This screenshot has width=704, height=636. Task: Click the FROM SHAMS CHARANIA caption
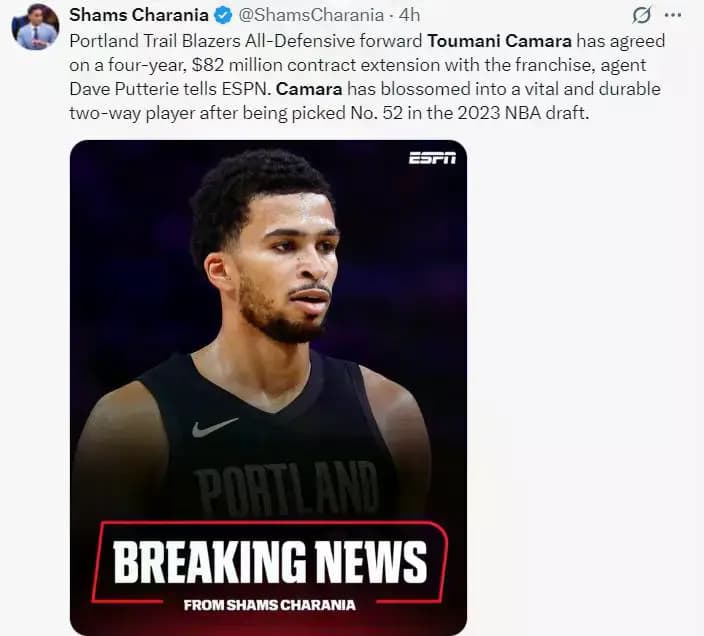pos(270,605)
